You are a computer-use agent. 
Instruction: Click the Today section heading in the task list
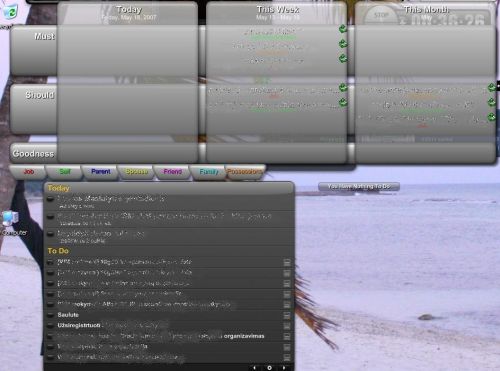coord(59,188)
